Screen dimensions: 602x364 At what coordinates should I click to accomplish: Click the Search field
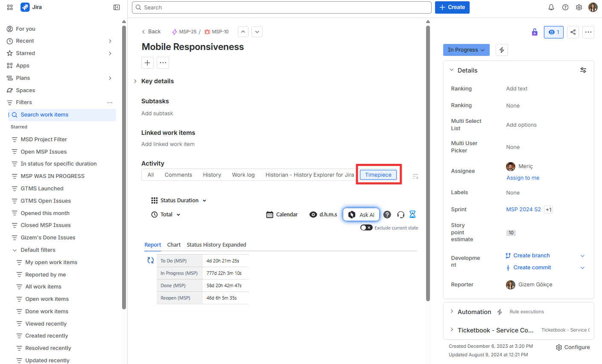[282, 7]
